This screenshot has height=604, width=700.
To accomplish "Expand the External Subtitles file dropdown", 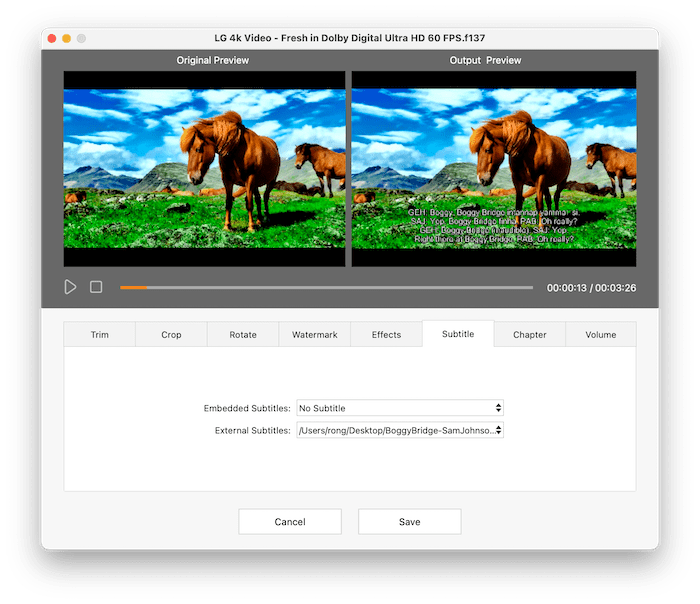I will tap(400, 430).
